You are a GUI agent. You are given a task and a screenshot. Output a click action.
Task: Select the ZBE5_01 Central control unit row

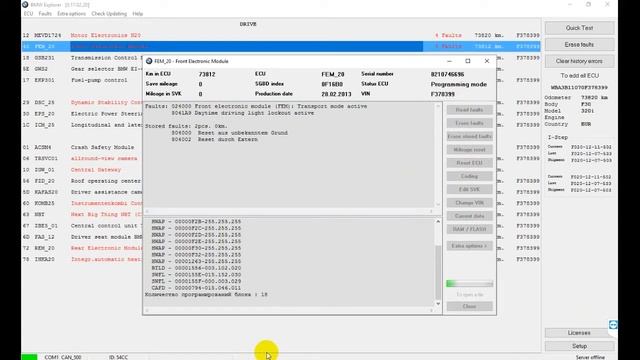(x=82, y=226)
